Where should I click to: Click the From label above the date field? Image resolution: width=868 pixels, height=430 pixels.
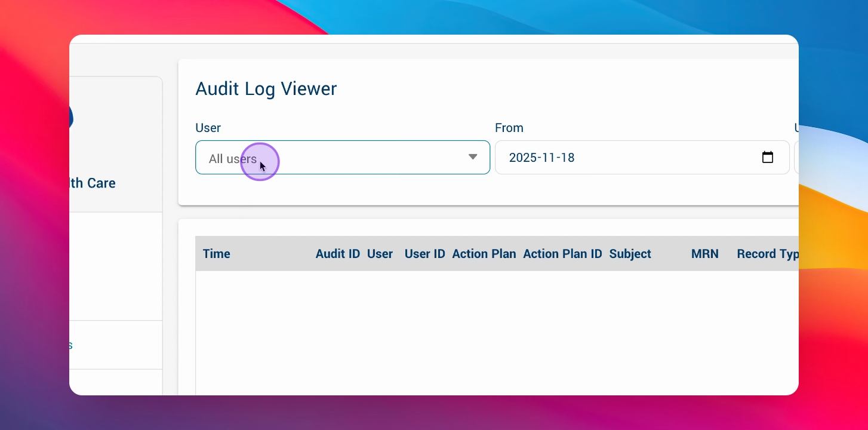[x=509, y=128]
